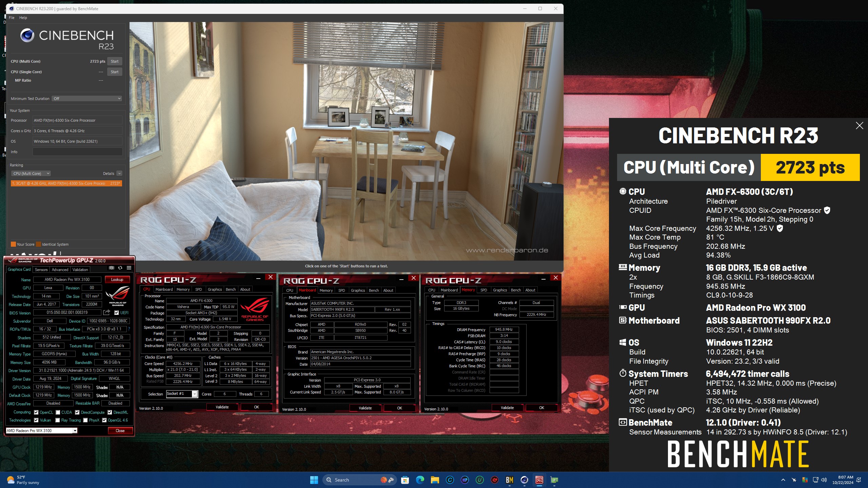
Task: Close the BenchMate result overlay with X
Action: [860, 126]
